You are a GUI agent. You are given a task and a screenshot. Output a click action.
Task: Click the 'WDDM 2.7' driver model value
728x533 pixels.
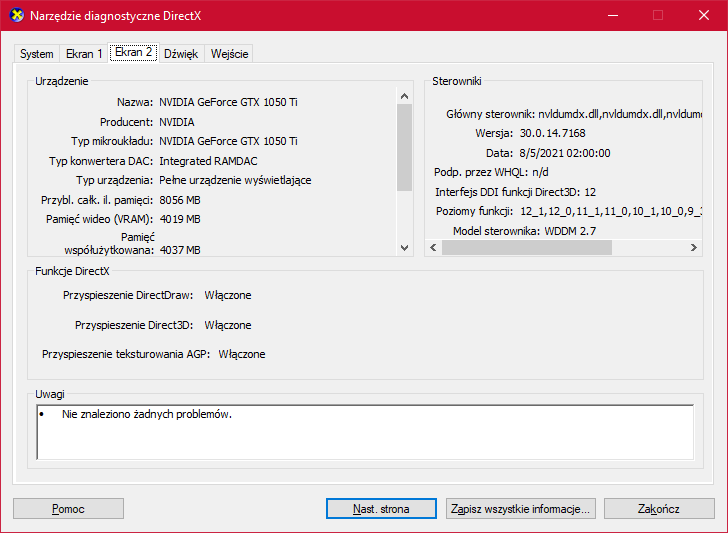(570, 231)
